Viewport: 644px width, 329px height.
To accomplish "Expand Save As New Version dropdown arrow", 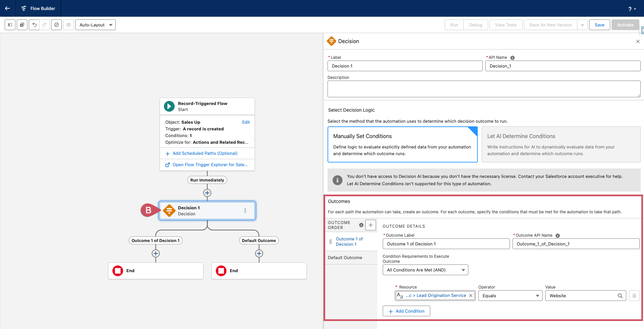I will click(x=582, y=25).
